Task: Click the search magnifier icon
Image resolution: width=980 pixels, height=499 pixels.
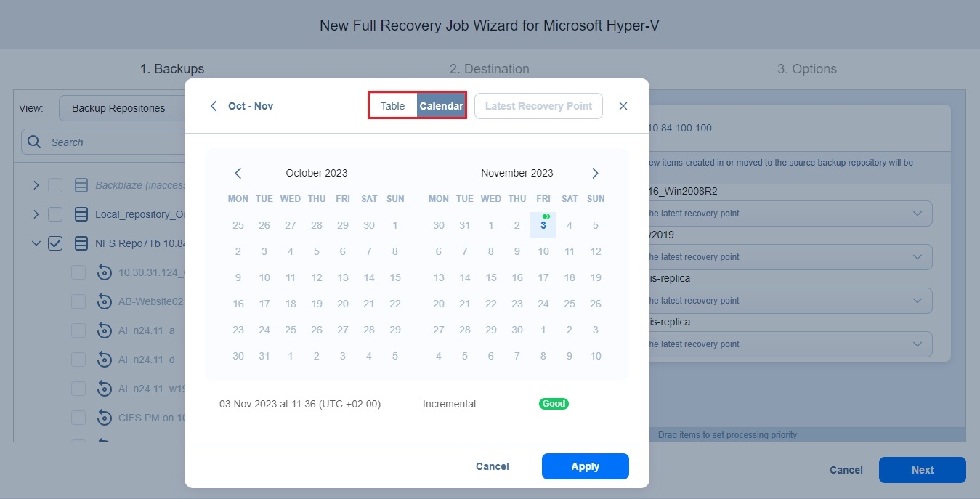Action: [33, 142]
